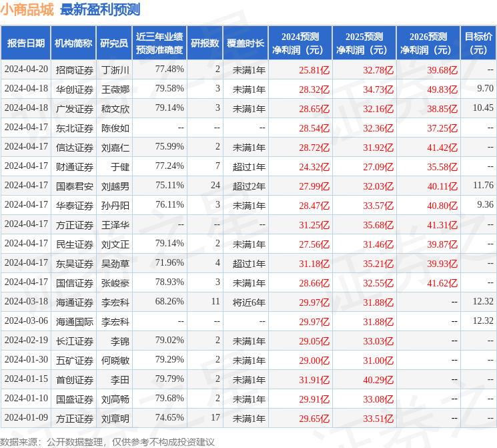Click the 25.81亿 2024 profit value
Viewport: 497px width, 448px height.
click(x=314, y=70)
